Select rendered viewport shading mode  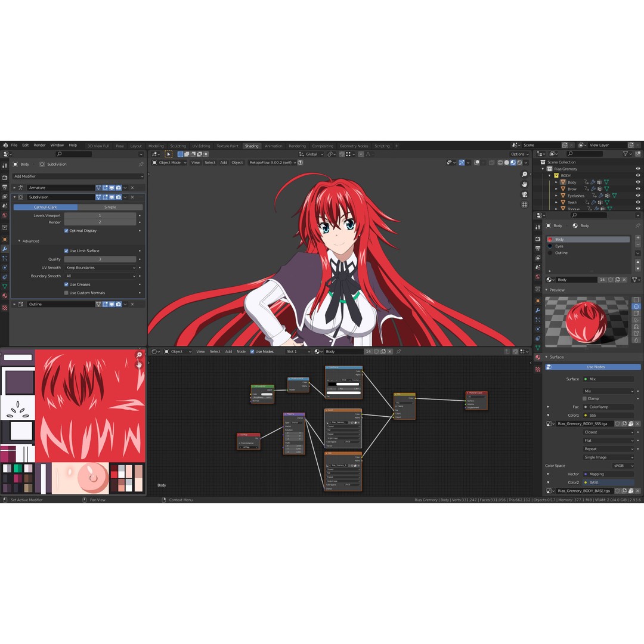pyautogui.click(x=519, y=163)
